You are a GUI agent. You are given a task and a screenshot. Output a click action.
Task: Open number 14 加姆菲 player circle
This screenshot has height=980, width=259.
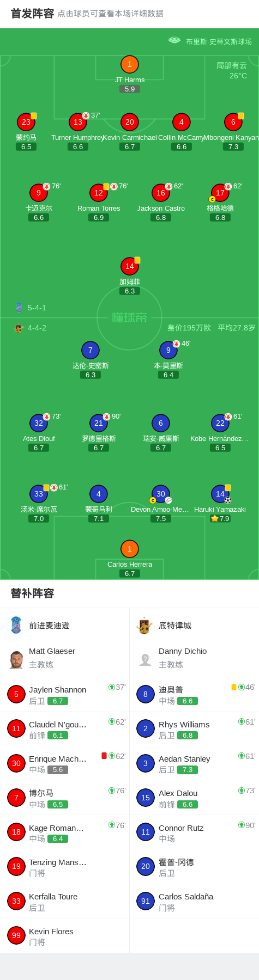(x=130, y=266)
